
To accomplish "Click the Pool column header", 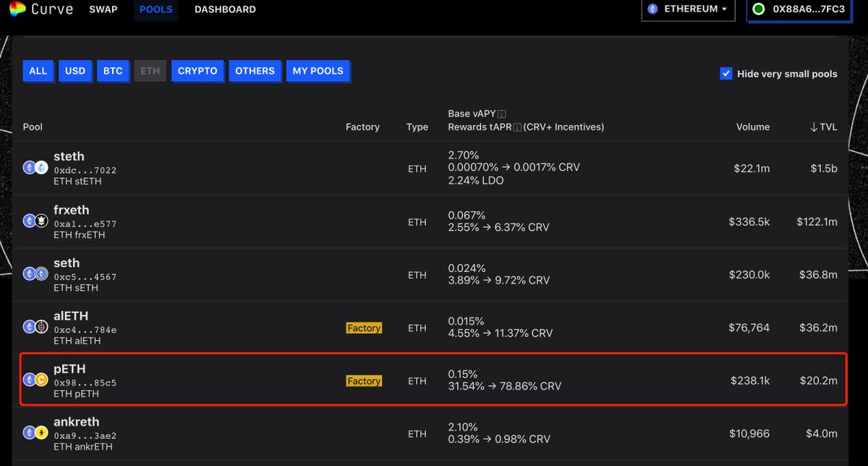I will tap(33, 127).
